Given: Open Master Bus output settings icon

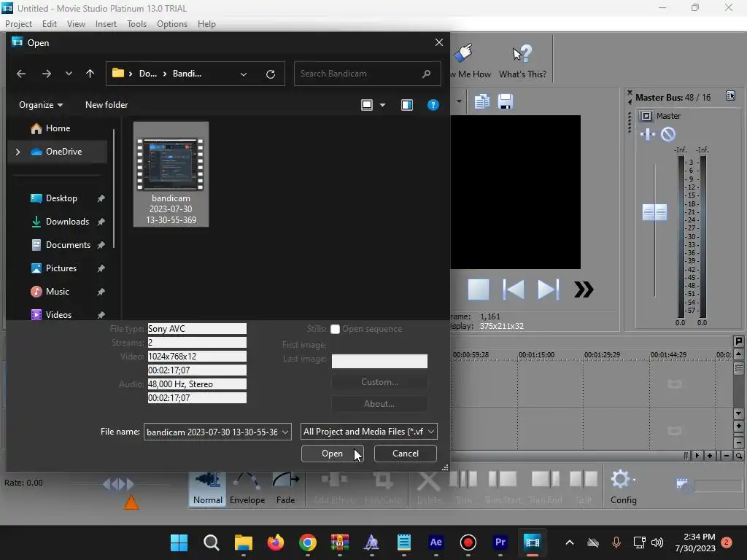Looking at the screenshot, I should [x=646, y=116].
